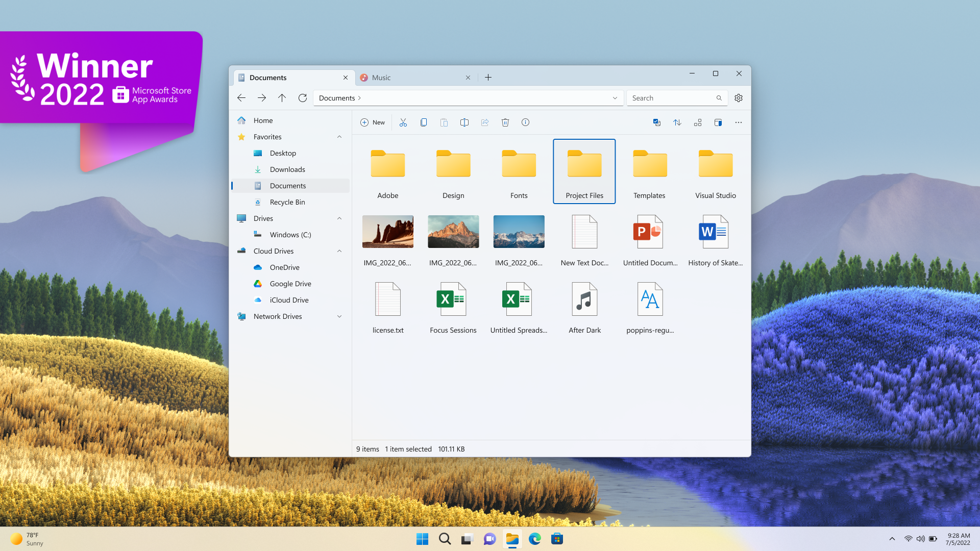Click the New button
Image resolution: width=980 pixels, height=551 pixels.
[x=373, y=122]
